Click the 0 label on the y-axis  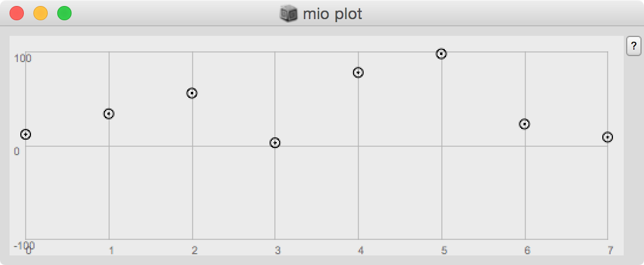pyautogui.click(x=17, y=152)
